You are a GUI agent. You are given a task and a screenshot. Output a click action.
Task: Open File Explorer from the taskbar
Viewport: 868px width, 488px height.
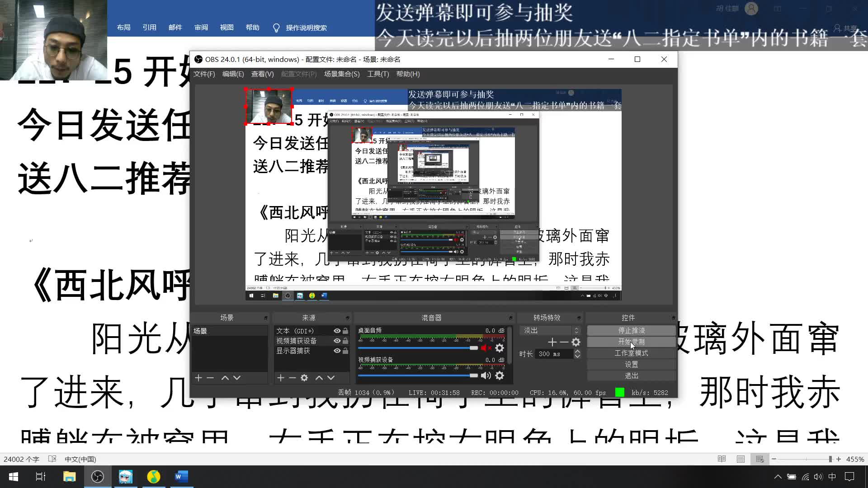pyautogui.click(x=69, y=477)
